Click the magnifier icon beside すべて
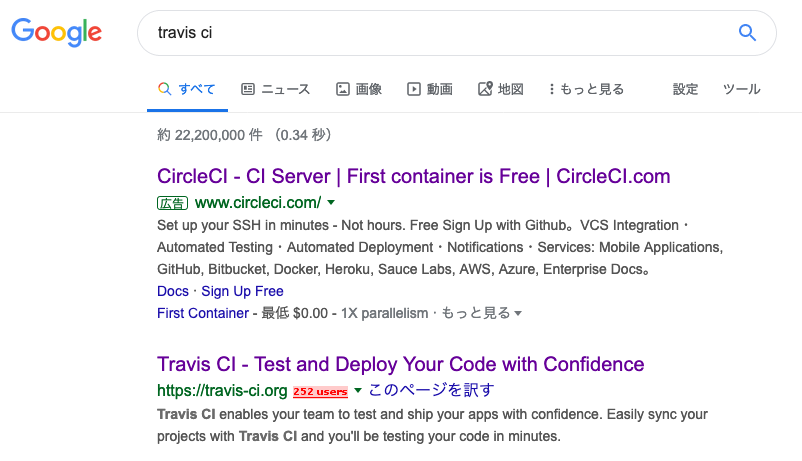The width and height of the screenshot is (802, 461). 164,89
